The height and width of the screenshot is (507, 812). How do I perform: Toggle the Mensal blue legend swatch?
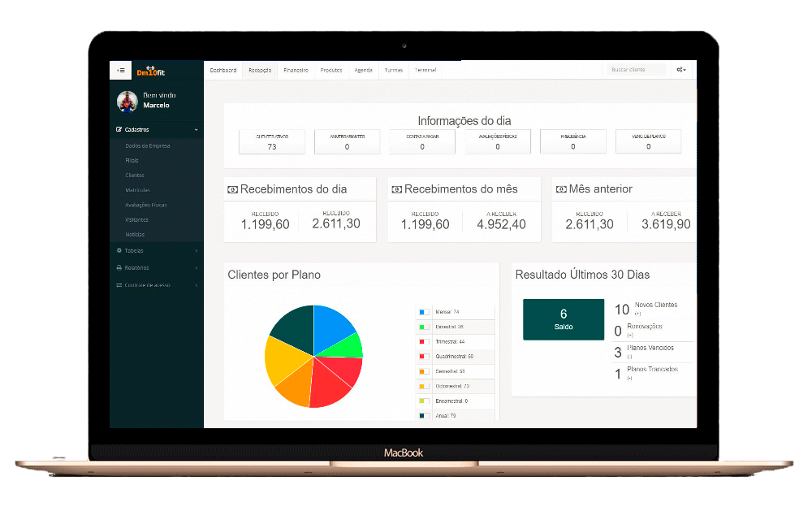[424, 312]
